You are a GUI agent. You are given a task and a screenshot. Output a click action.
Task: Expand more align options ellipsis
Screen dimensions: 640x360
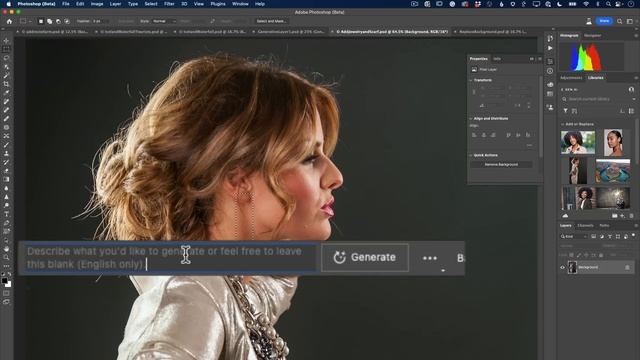pyautogui.click(x=529, y=145)
